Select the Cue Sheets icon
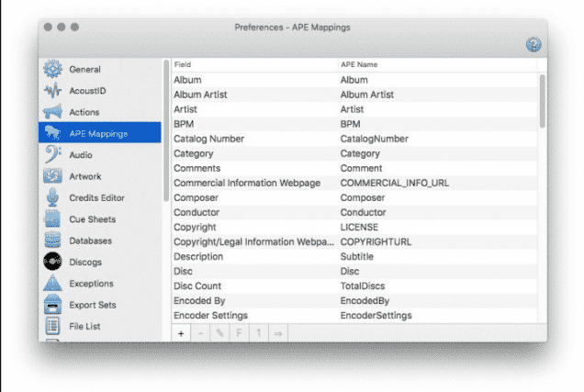This screenshot has height=392, width=584. tap(52, 218)
